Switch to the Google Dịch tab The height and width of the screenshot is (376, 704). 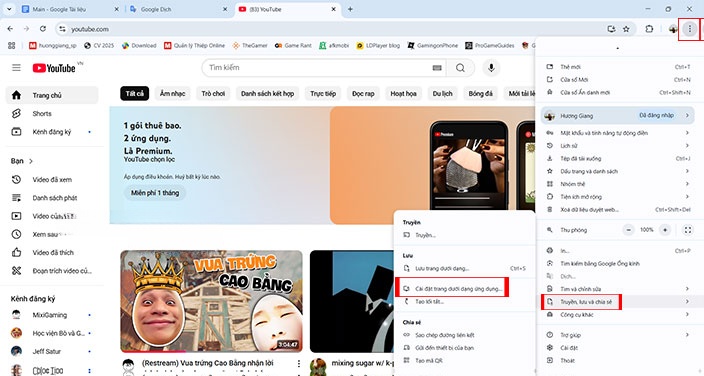coord(179,9)
